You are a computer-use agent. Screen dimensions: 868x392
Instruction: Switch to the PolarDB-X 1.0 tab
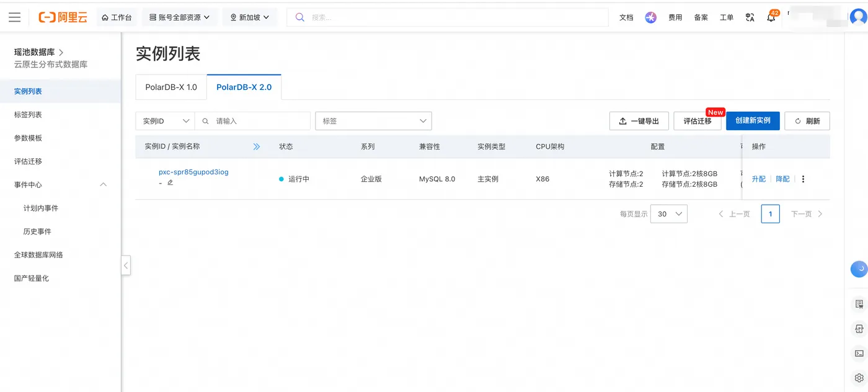171,87
